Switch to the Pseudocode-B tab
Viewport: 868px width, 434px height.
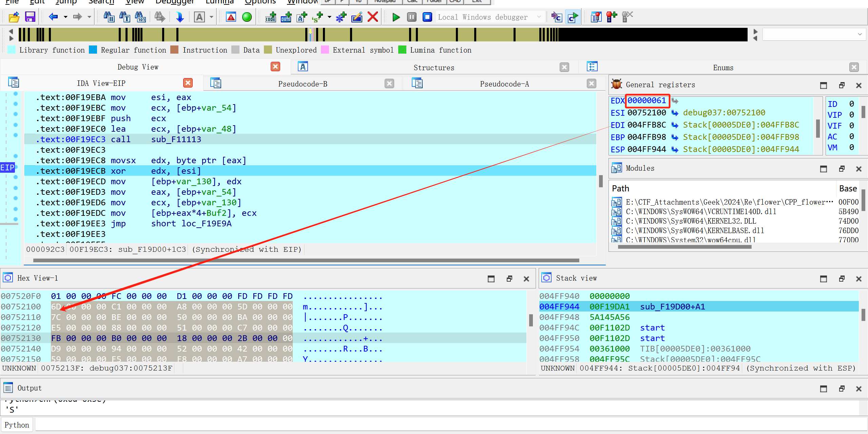(x=302, y=84)
